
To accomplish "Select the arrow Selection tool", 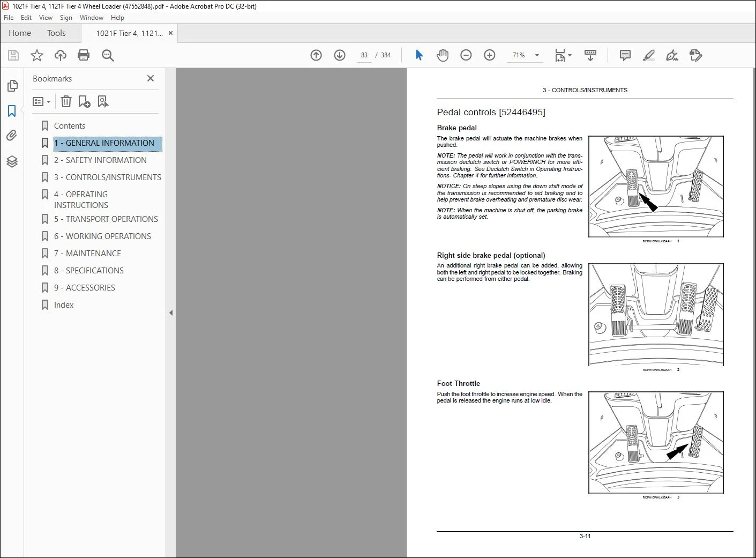I will pyautogui.click(x=419, y=55).
